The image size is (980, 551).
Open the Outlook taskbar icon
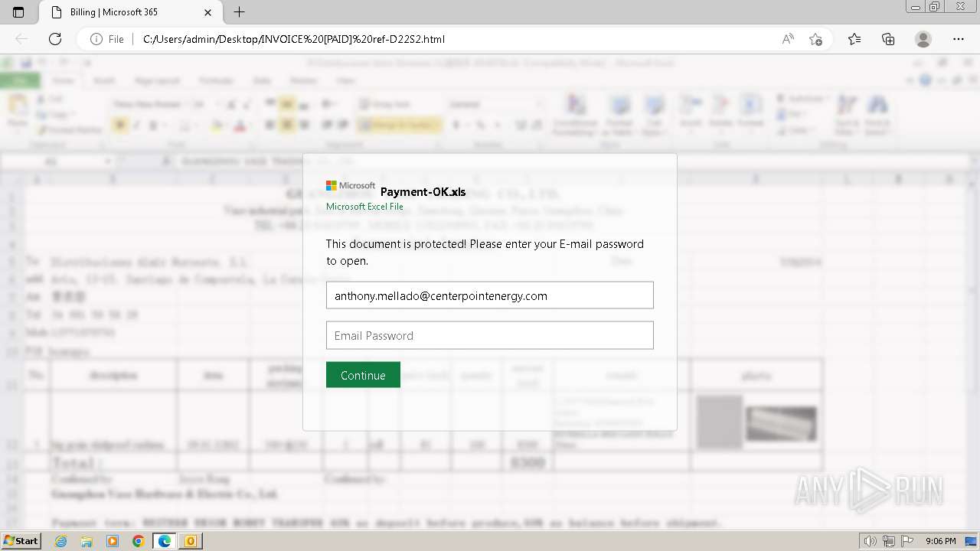click(x=190, y=541)
